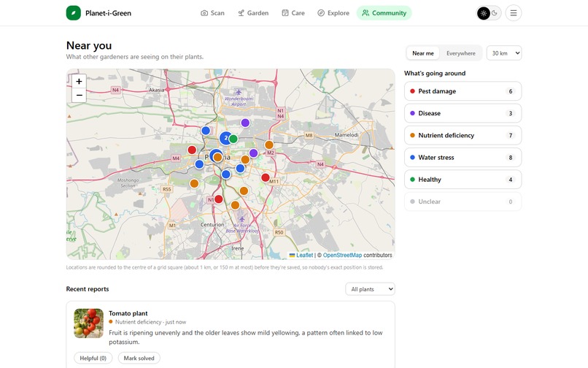Click the Unclear category row
588x368 pixels.
463,202
